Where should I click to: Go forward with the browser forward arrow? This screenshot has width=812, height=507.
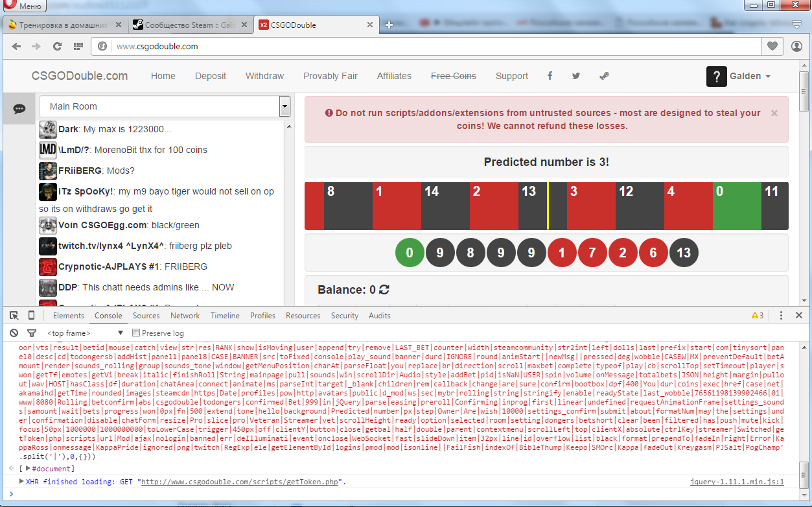pyautogui.click(x=36, y=47)
